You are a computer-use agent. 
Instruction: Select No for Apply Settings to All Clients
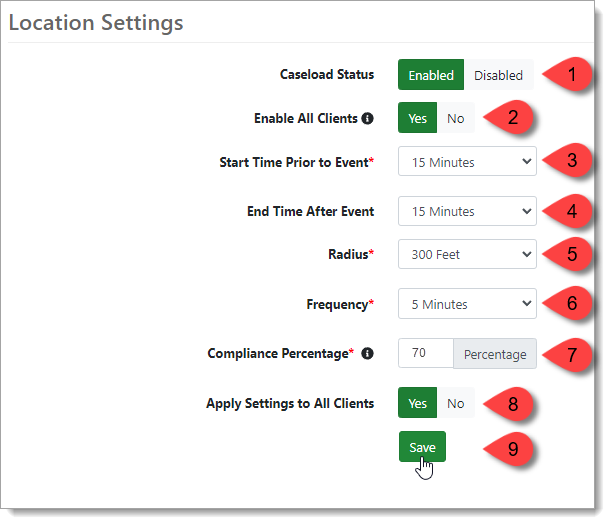456,404
